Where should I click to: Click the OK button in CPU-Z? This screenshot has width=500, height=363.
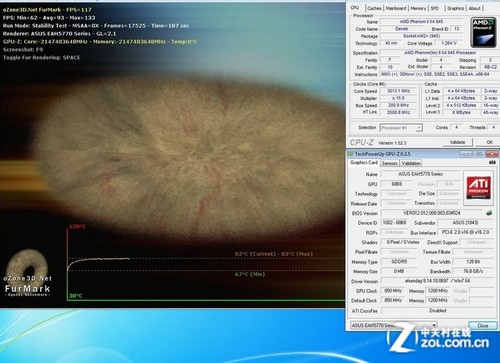(x=489, y=142)
